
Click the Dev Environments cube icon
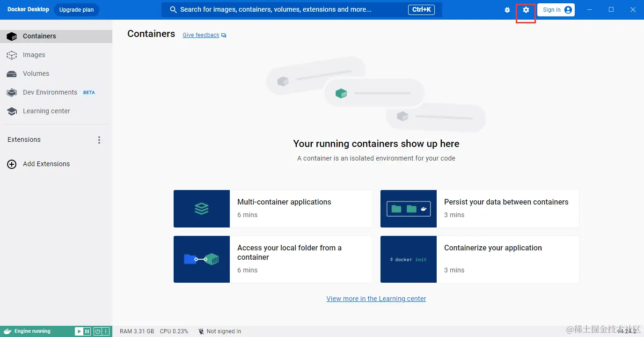pyautogui.click(x=12, y=93)
